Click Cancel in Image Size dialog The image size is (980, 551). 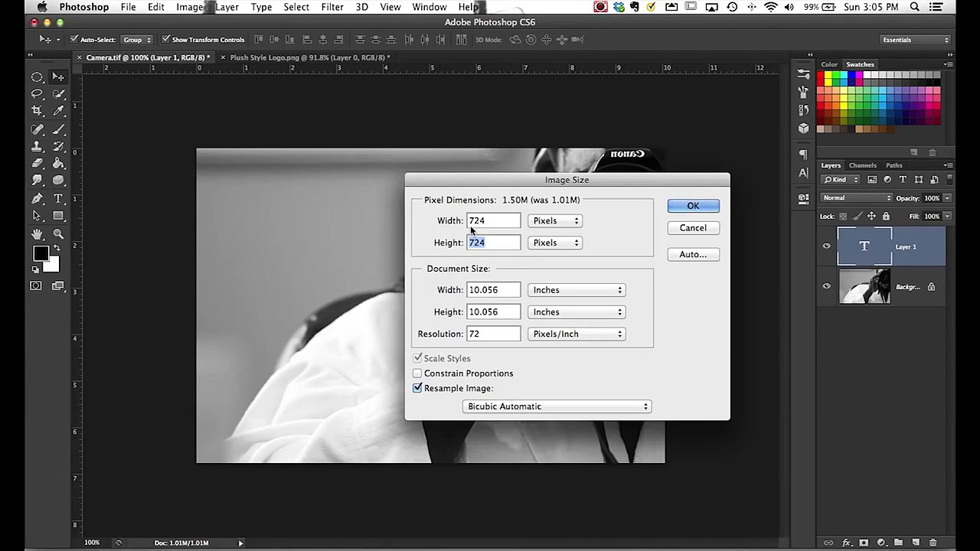[693, 228]
